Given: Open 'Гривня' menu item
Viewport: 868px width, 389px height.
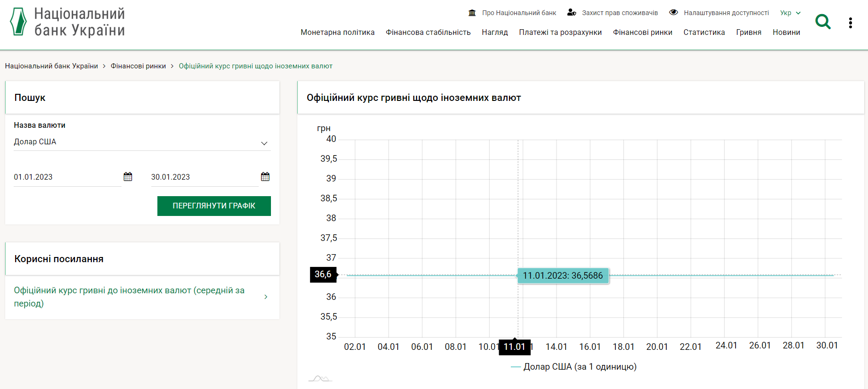Looking at the screenshot, I should [x=749, y=33].
